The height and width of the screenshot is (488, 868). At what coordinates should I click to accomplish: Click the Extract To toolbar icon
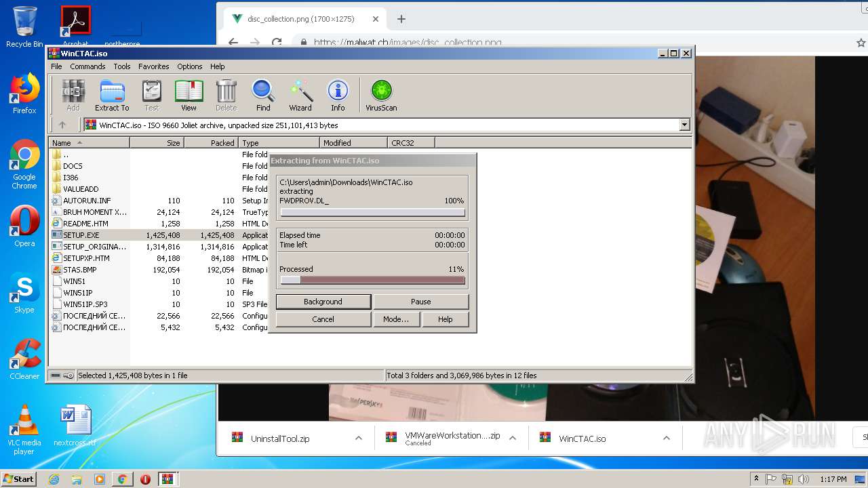coord(112,95)
